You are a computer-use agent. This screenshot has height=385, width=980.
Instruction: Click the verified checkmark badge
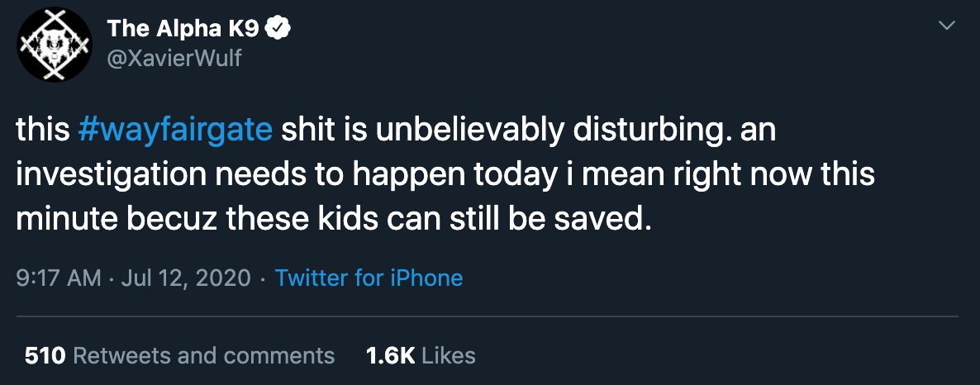(x=278, y=29)
